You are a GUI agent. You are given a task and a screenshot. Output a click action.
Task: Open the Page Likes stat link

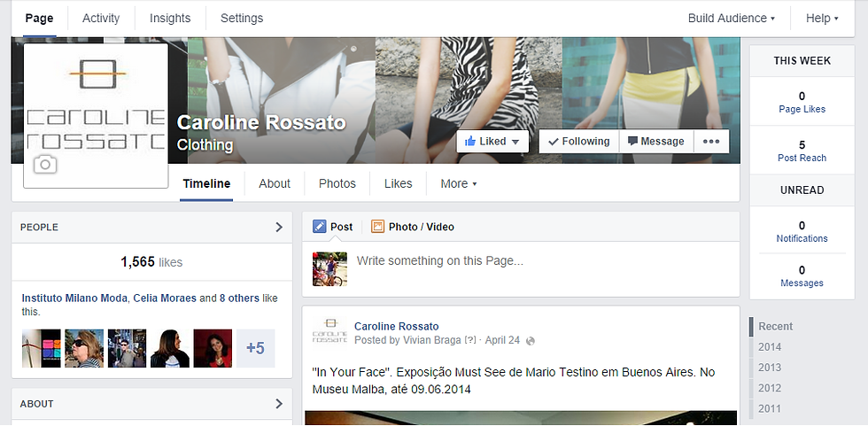[802, 110]
